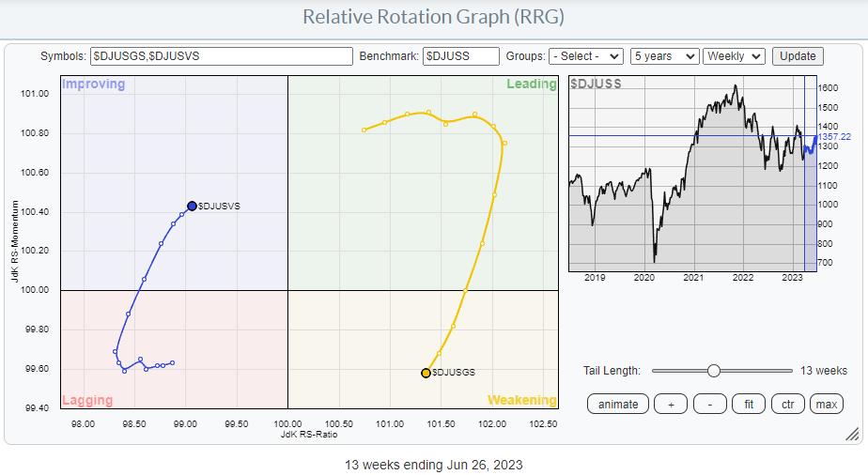Click the $DJUSGS yellow endpoint marker
Screen dimensions: 868x475
coord(426,373)
